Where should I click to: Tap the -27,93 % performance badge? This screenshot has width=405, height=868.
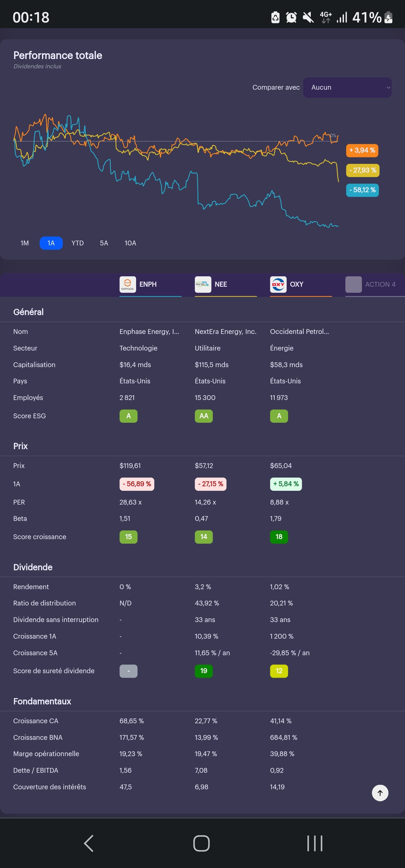(x=363, y=170)
